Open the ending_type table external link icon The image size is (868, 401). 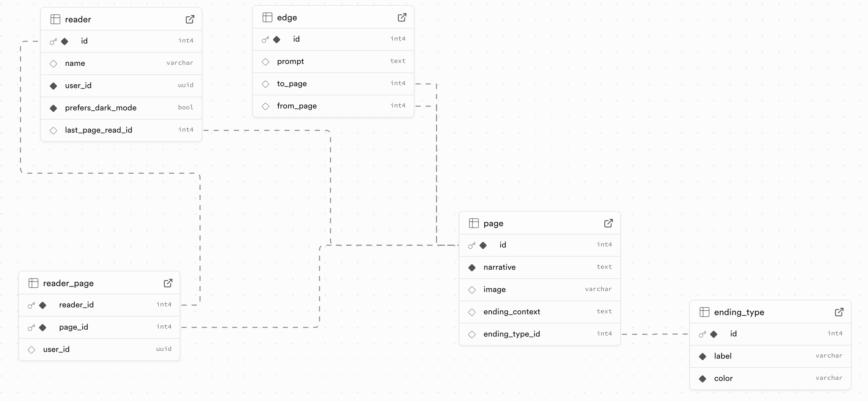point(839,312)
